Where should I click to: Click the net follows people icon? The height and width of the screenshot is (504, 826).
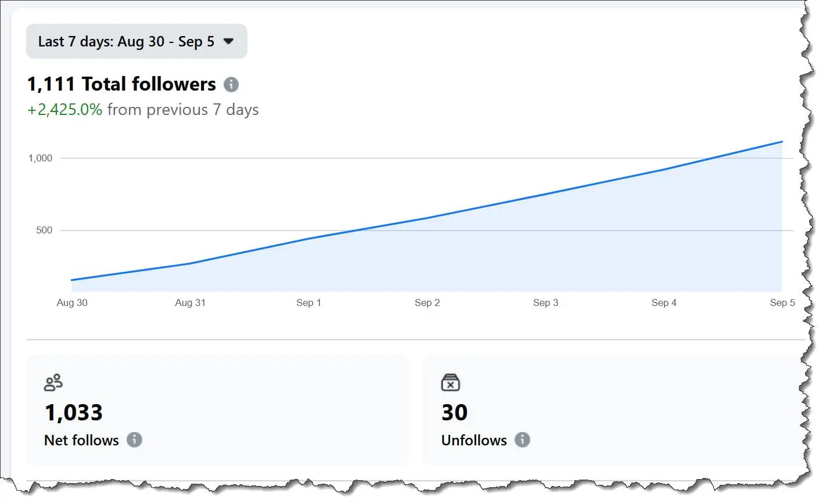tap(53, 383)
